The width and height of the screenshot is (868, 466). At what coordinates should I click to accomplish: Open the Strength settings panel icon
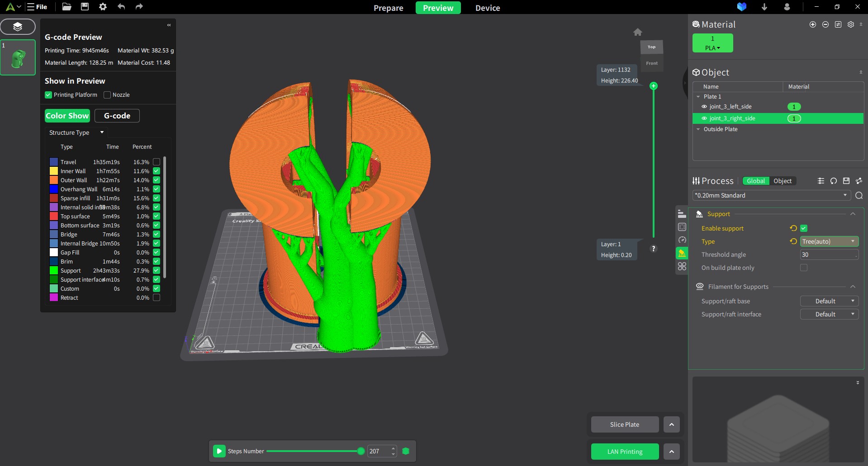[682, 226]
